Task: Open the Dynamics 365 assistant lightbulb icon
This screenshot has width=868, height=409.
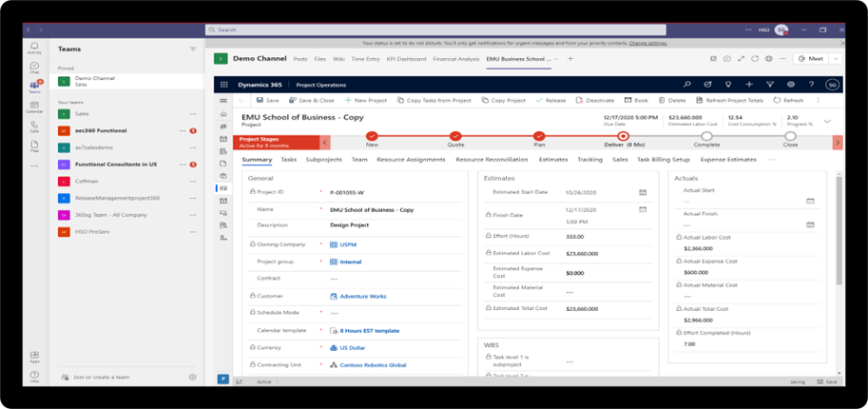Action: point(728,85)
